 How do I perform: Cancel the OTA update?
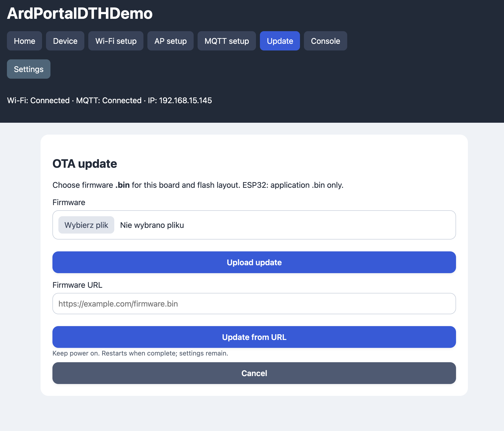pos(254,373)
